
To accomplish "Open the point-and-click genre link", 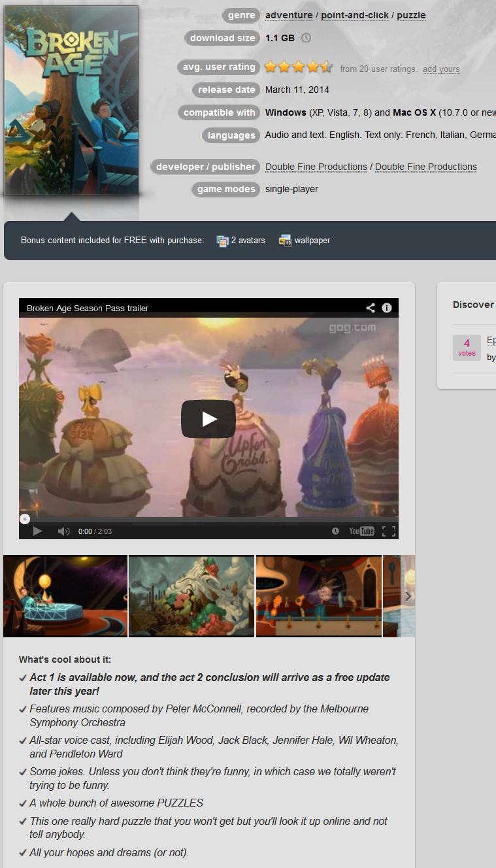I will (x=355, y=15).
